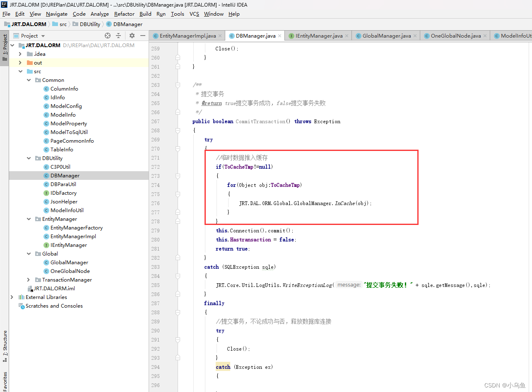Expand the .idea folder
Viewport: 532px width, 392px height.
[20, 54]
